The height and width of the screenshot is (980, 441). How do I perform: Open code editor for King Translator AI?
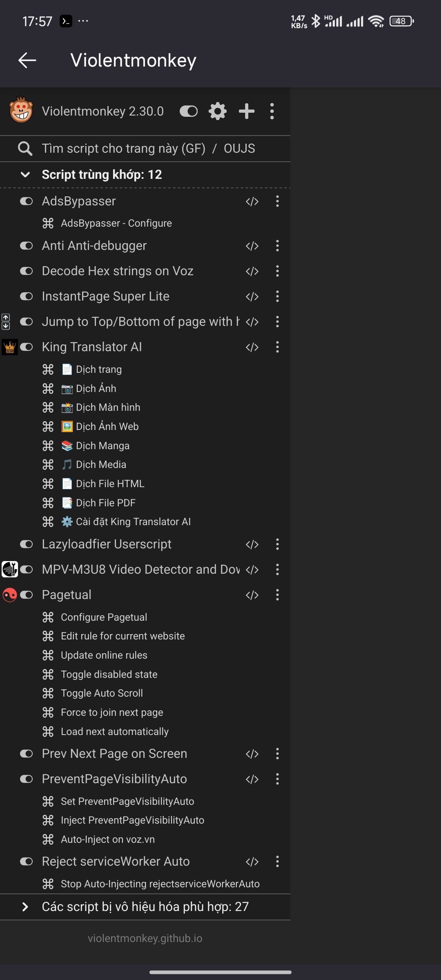252,347
